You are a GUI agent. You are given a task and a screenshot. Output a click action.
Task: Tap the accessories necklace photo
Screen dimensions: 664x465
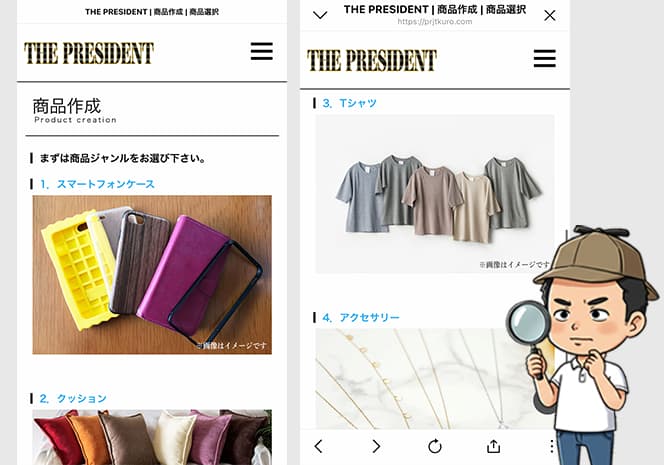click(x=423, y=379)
